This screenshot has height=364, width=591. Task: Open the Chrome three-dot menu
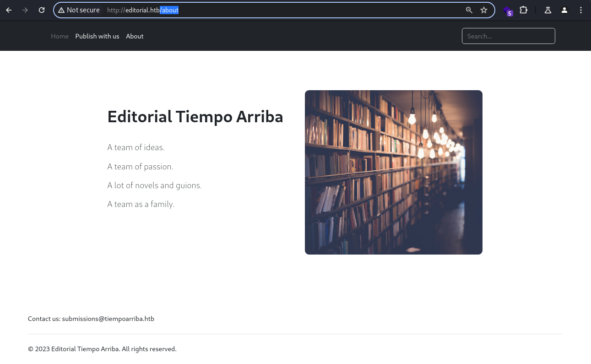click(581, 10)
